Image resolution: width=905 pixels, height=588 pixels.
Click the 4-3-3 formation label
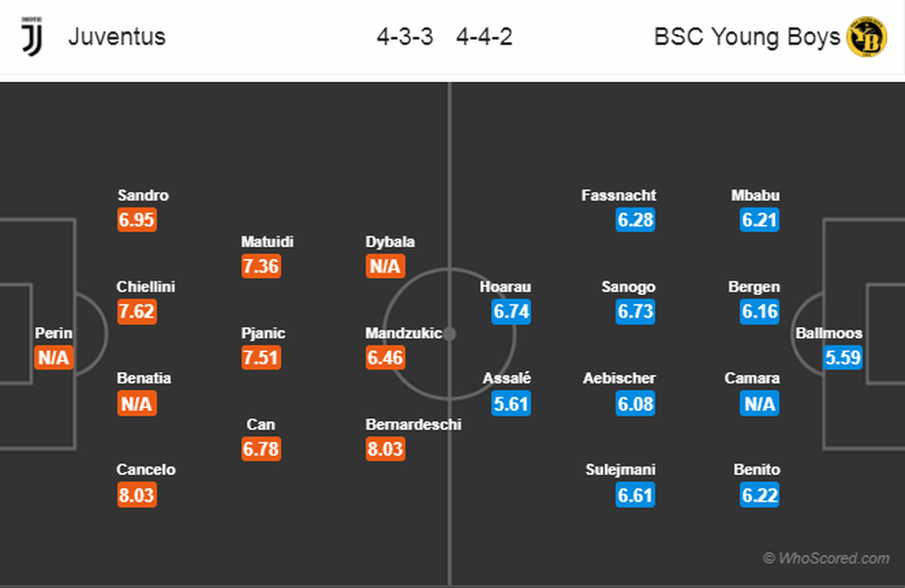tap(404, 37)
